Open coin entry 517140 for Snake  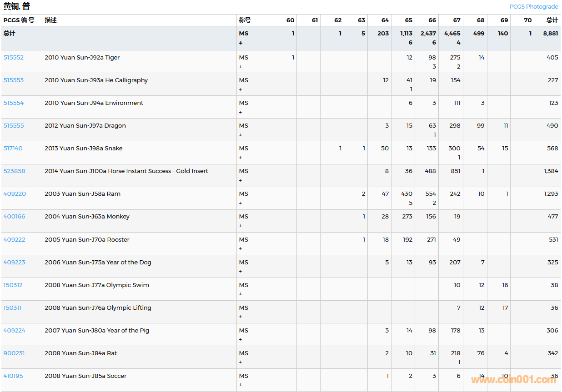[13, 149]
